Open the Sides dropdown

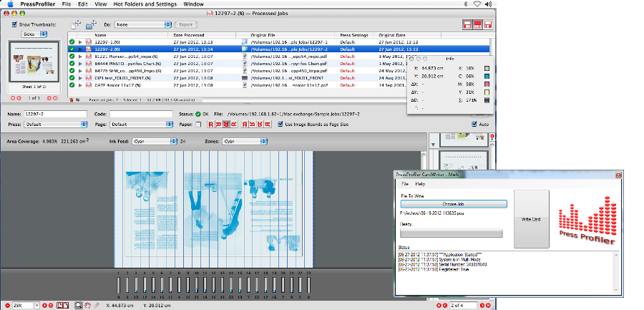pos(34,34)
